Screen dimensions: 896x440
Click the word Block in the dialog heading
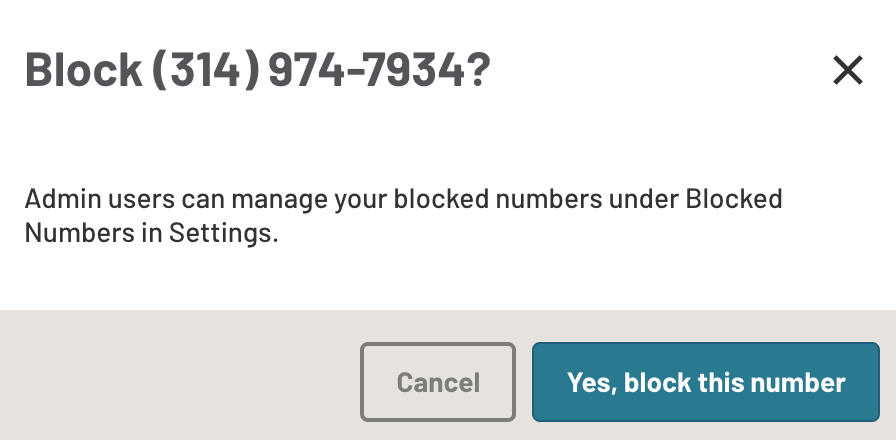tap(83, 70)
